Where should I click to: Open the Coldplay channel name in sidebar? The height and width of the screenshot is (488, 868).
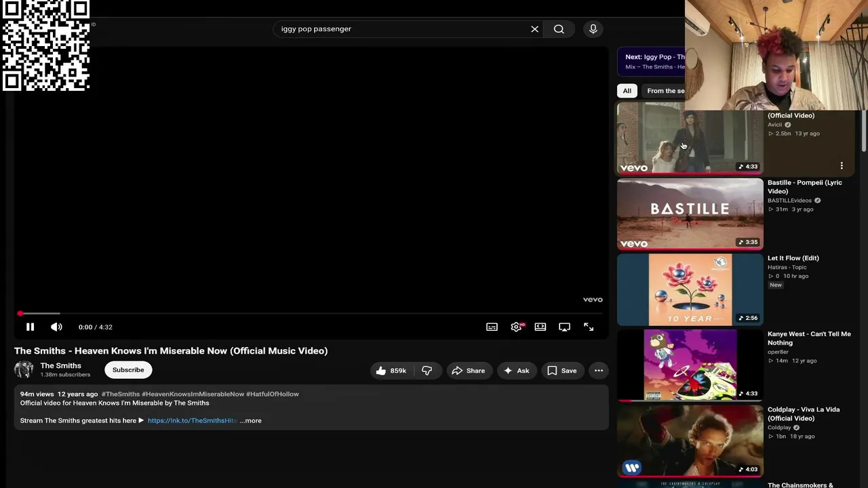(x=779, y=428)
